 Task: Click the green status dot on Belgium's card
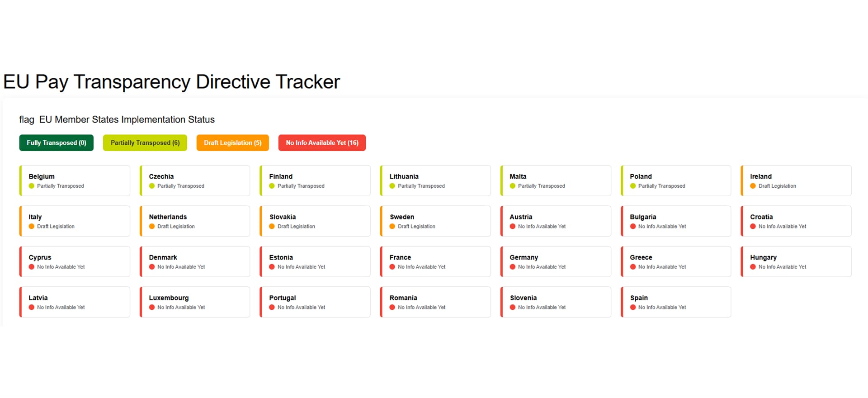click(32, 186)
